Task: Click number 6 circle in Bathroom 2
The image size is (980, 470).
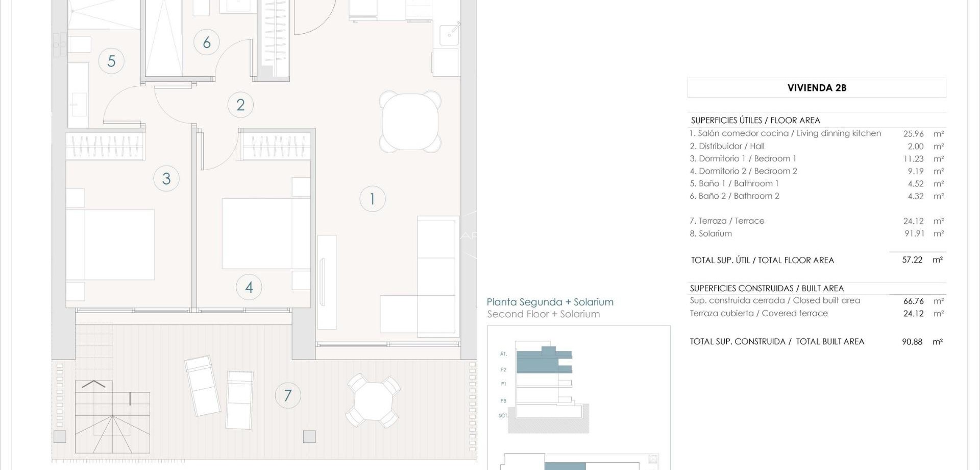Action: click(x=207, y=42)
